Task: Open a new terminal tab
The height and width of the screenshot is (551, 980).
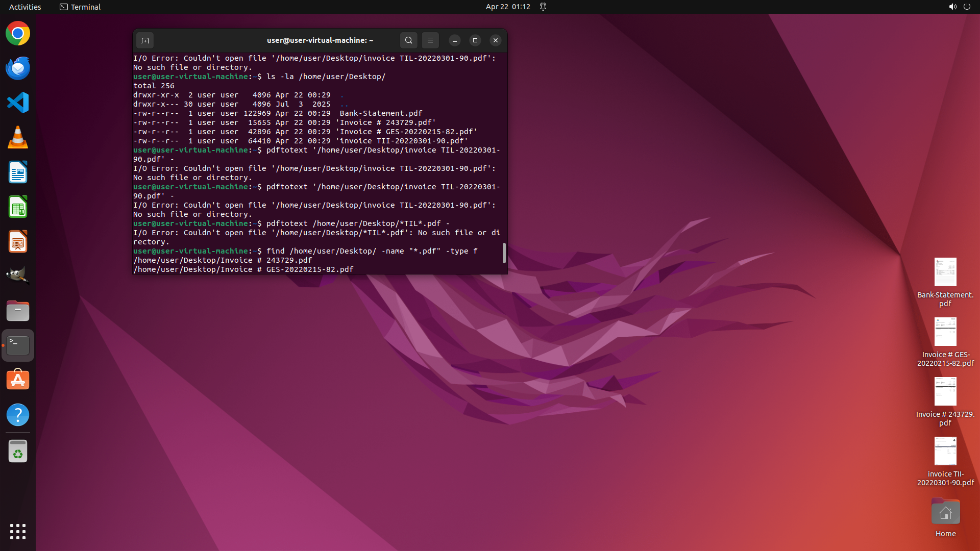Action: (145, 40)
